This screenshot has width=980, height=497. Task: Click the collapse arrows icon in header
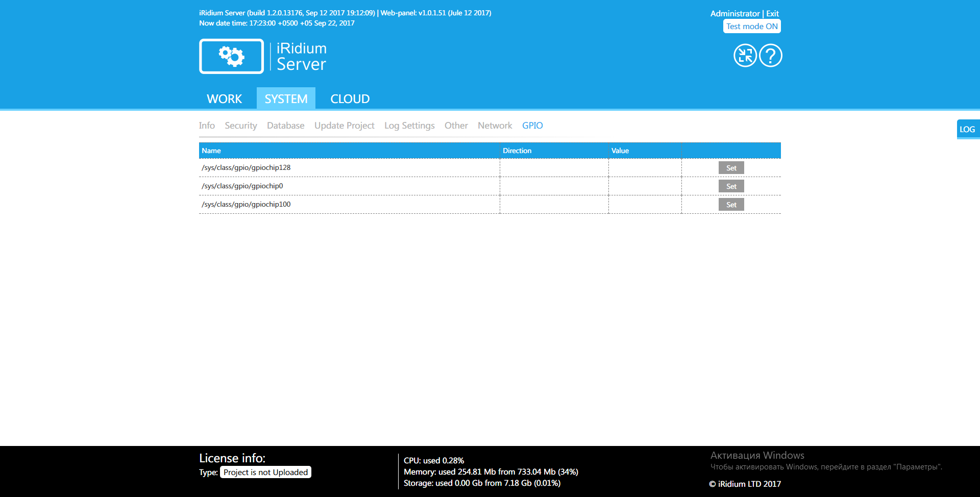pyautogui.click(x=745, y=56)
